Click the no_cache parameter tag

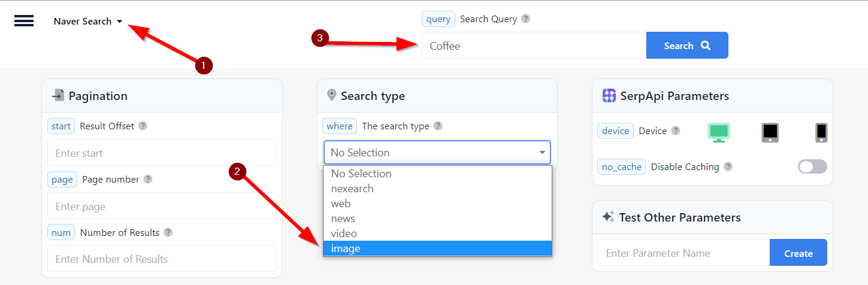pos(621,166)
